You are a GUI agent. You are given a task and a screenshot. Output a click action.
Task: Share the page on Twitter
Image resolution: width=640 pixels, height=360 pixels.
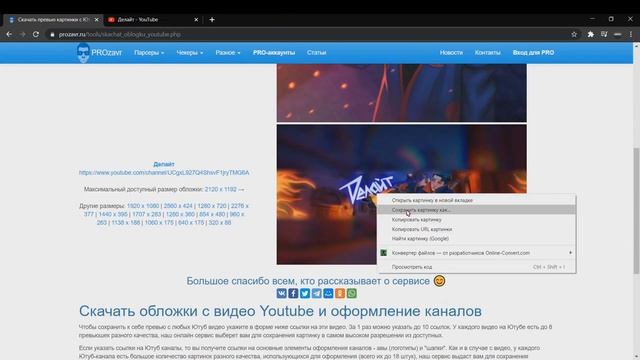[305, 293]
